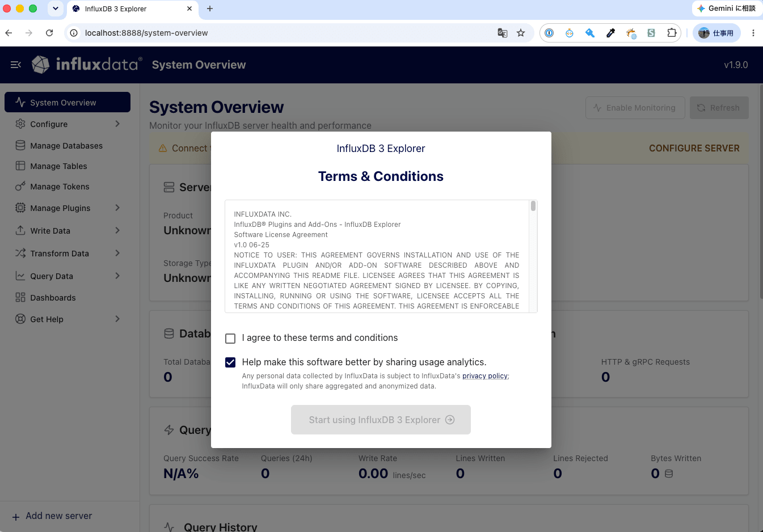Click the Terms & Conditions text scrollbar

point(533,205)
